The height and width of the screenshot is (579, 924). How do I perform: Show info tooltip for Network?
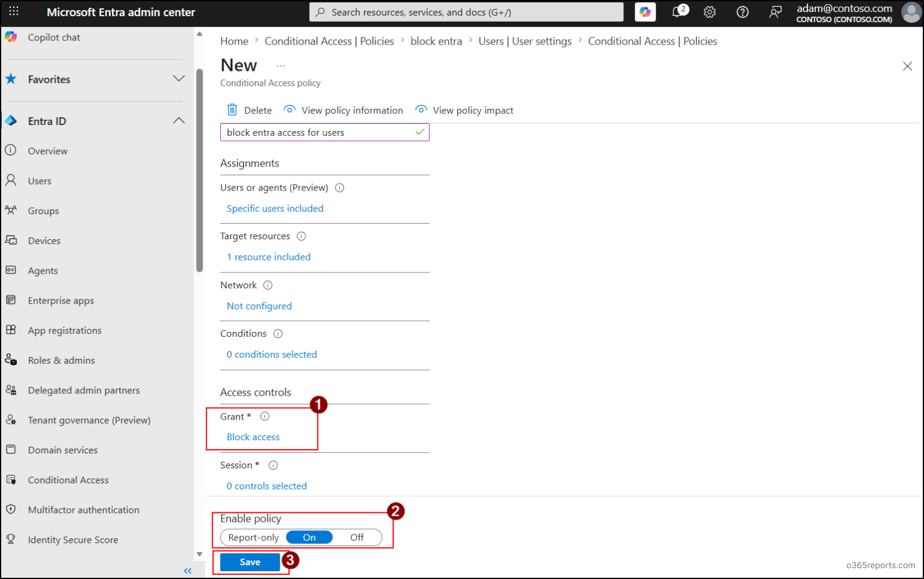click(x=268, y=285)
